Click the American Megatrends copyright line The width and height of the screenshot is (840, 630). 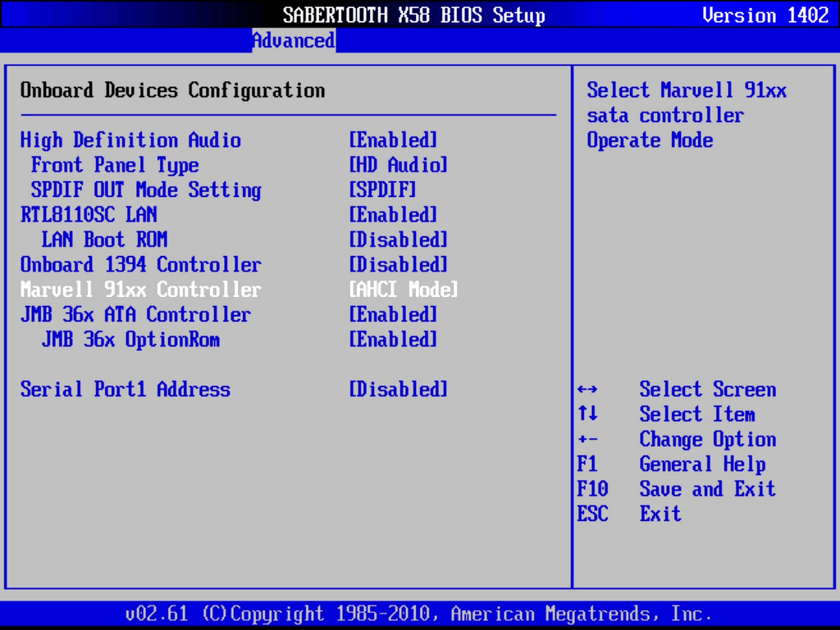tap(418, 614)
